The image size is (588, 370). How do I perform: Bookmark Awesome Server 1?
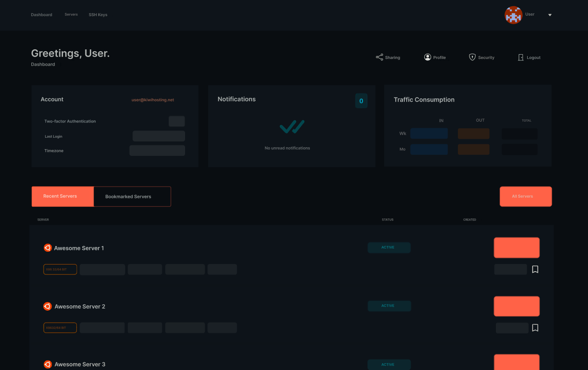pyautogui.click(x=535, y=269)
